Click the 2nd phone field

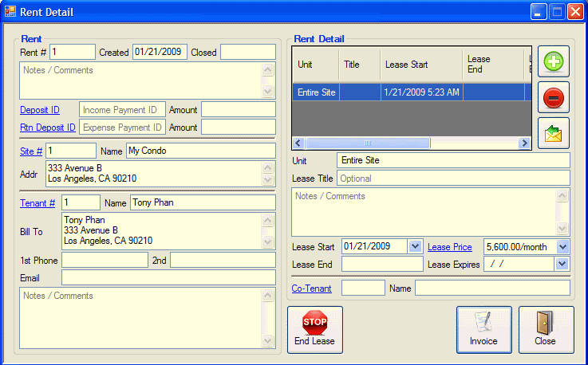tap(223, 260)
